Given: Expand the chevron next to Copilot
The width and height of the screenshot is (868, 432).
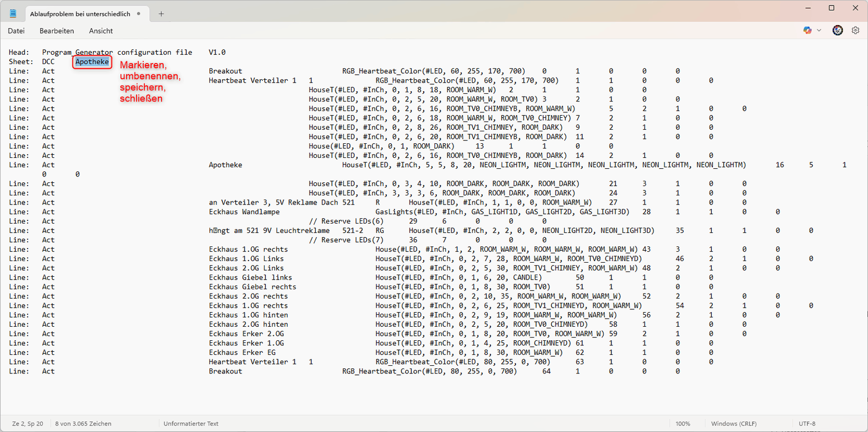Looking at the screenshot, I should click(819, 30).
